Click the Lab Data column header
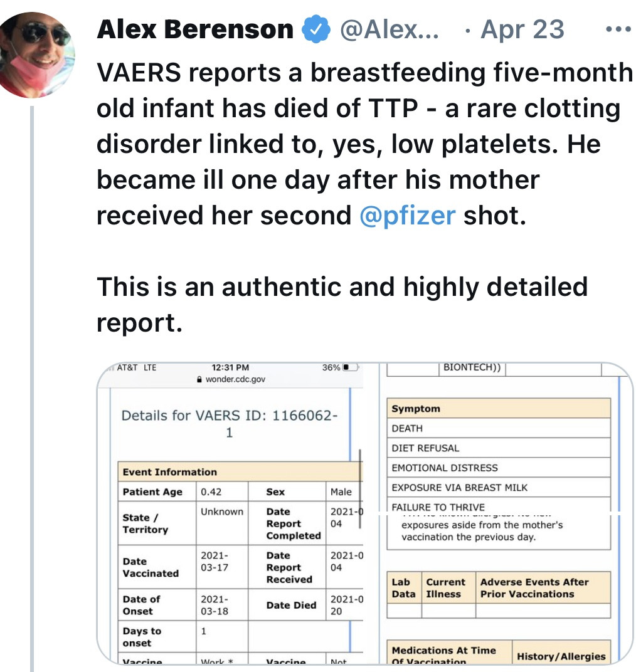 [x=403, y=588]
